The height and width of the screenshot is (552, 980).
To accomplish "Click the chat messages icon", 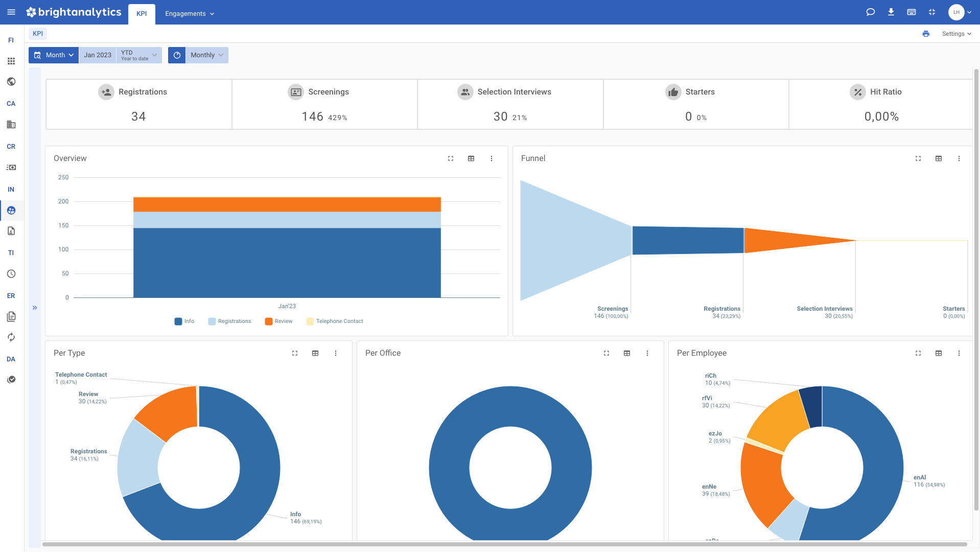I will (x=871, y=12).
